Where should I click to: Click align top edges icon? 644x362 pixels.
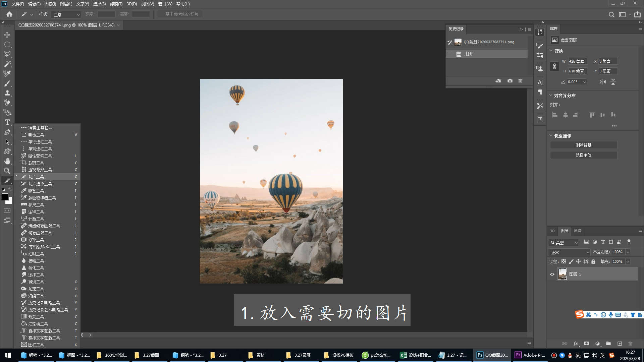click(592, 115)
